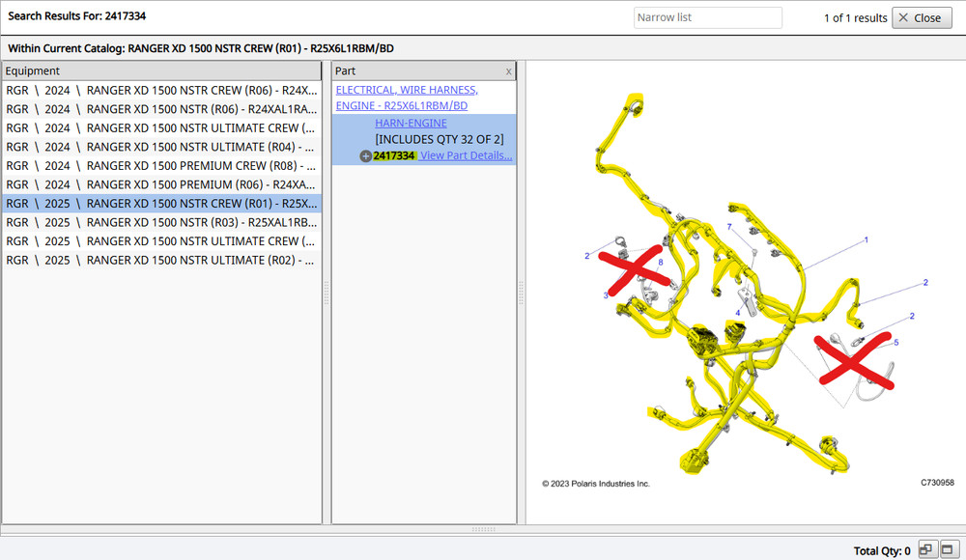Click the Equipment column header
Image resolution: width=966 pixels, height=560 pixels.
pyautogui.click(x=161, y=70)
